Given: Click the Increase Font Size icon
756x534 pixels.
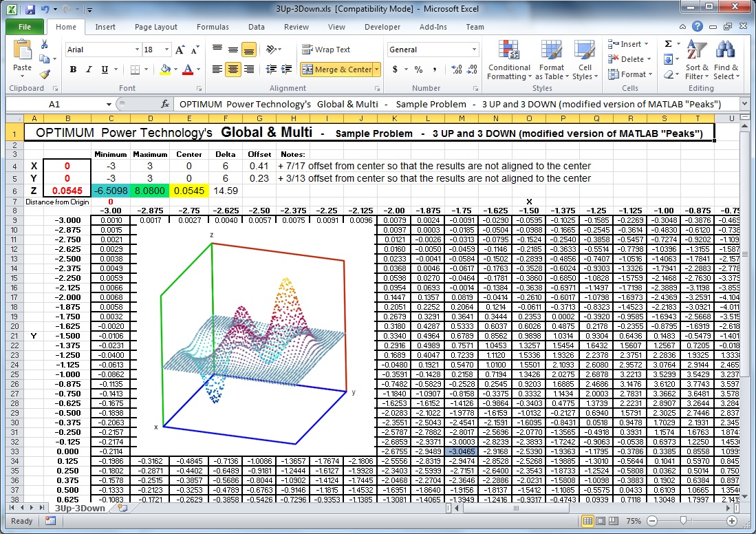Looking at the screenshot, I should [x=180, y=50].
